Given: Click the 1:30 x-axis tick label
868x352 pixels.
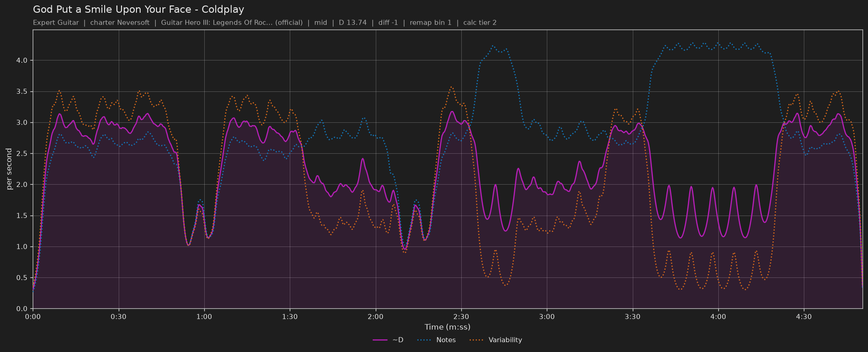Looking at the screenshot, I should tap(290, 317).
